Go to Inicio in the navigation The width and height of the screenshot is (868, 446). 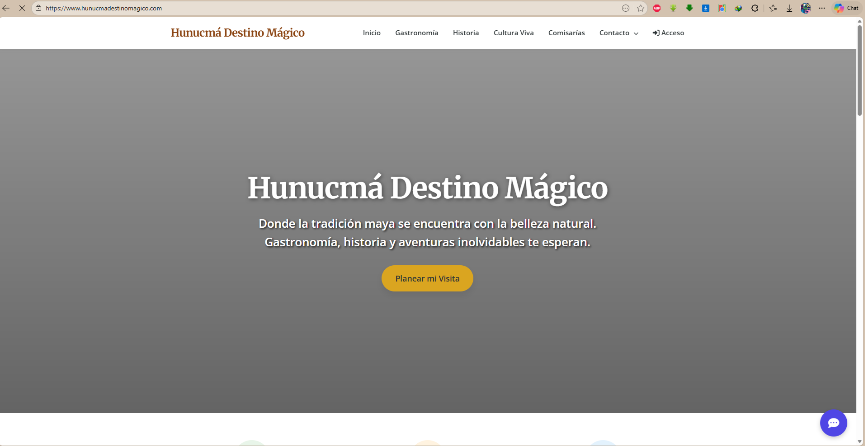click(372, 33)
